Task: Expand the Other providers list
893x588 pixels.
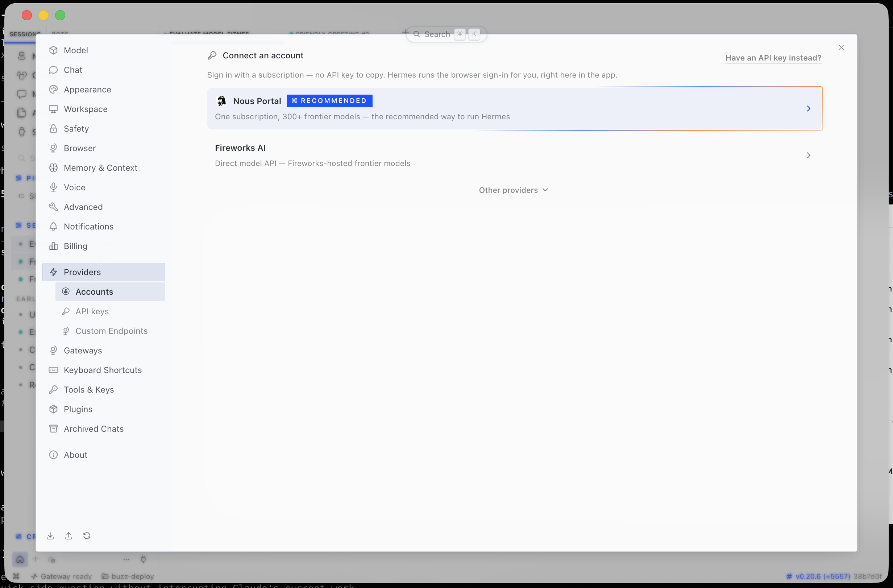Action: [x=514, y=190]
